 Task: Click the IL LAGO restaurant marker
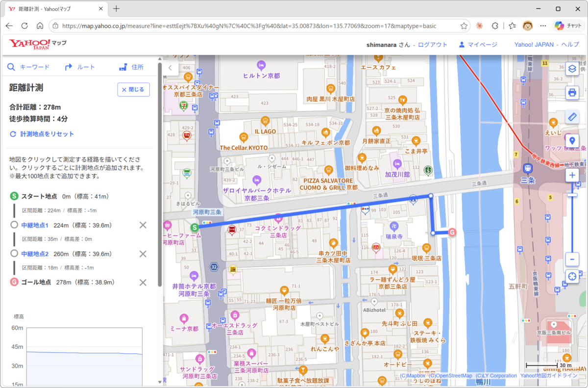click(265, 121)
